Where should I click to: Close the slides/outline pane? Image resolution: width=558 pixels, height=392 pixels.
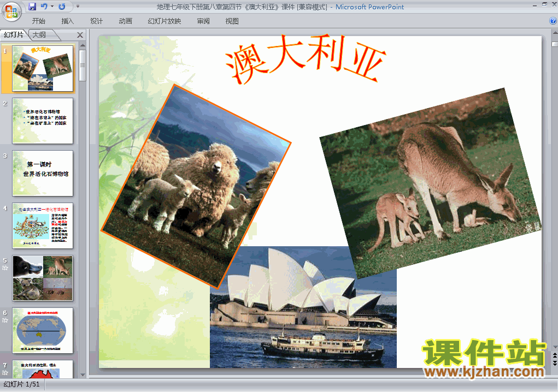point(80,35)
